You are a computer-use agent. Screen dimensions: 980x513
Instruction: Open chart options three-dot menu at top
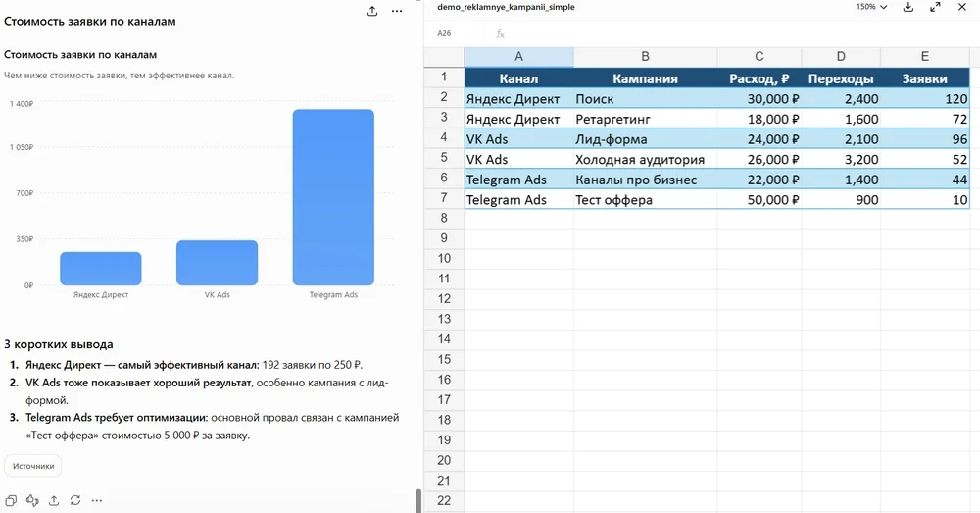pos(397,11)
